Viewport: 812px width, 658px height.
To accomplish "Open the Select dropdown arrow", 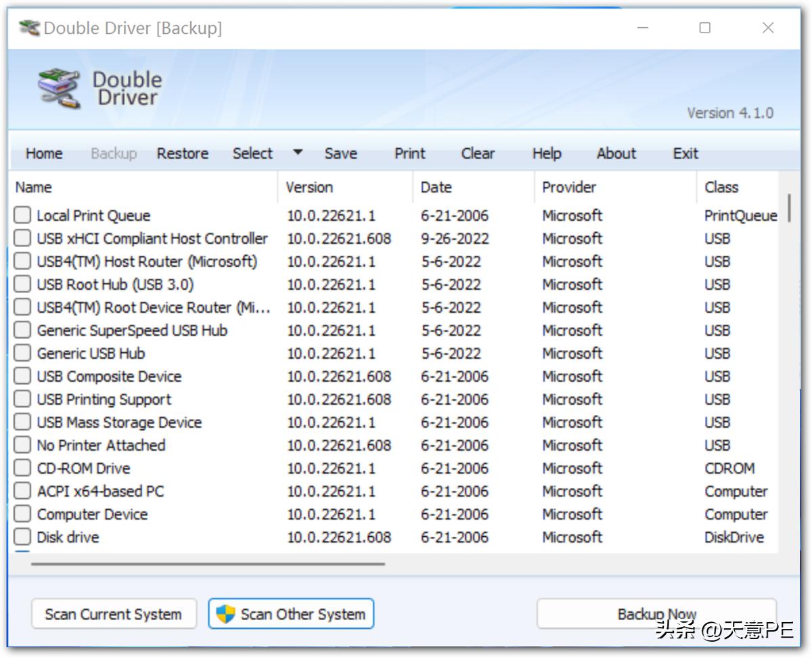I will point(297,153).
